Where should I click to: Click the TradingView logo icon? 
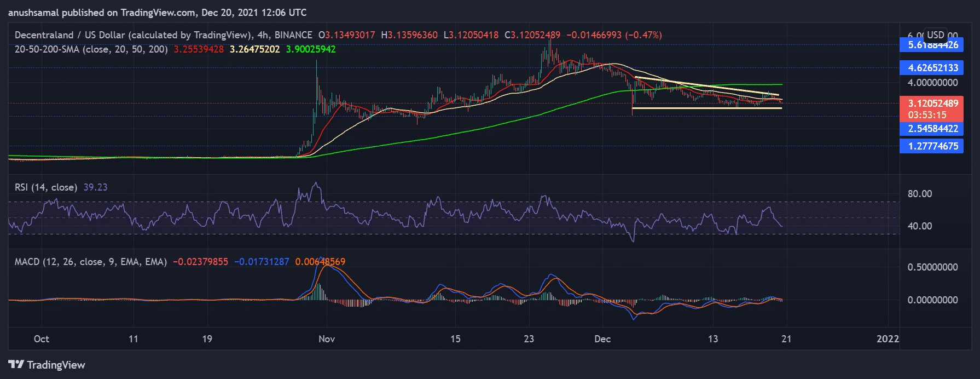click(16, 365)
